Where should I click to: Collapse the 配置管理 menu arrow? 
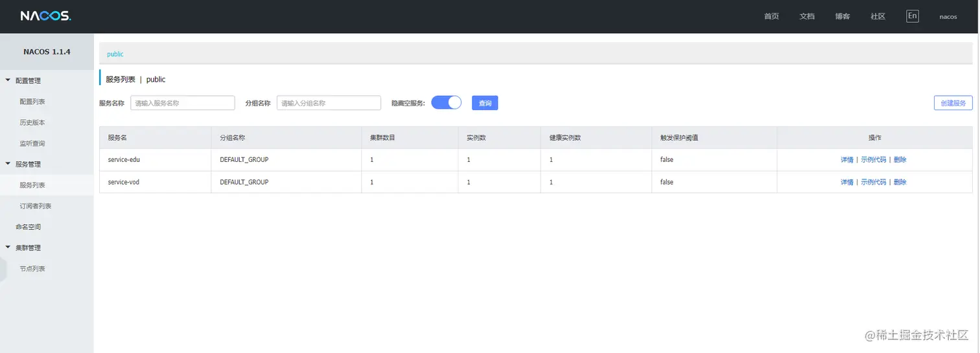click(x=8, y=80)
